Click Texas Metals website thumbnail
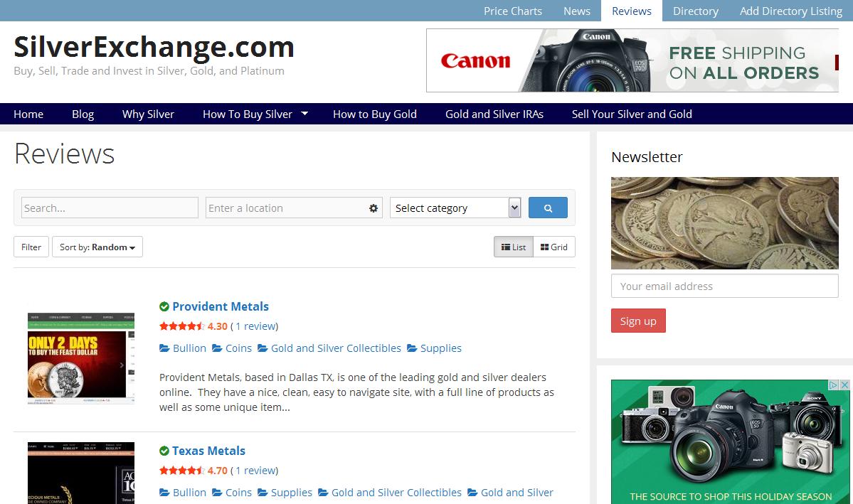 81,473
